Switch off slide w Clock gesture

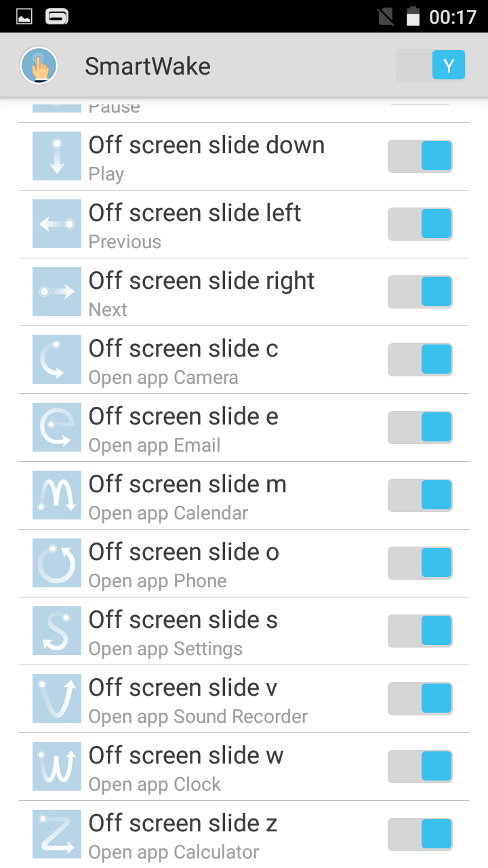pyautogui.click(x=420, y=766)
